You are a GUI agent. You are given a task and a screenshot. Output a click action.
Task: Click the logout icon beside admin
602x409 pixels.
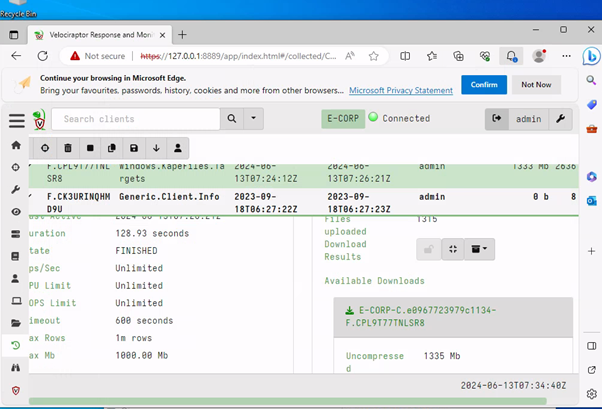point(496,119)
